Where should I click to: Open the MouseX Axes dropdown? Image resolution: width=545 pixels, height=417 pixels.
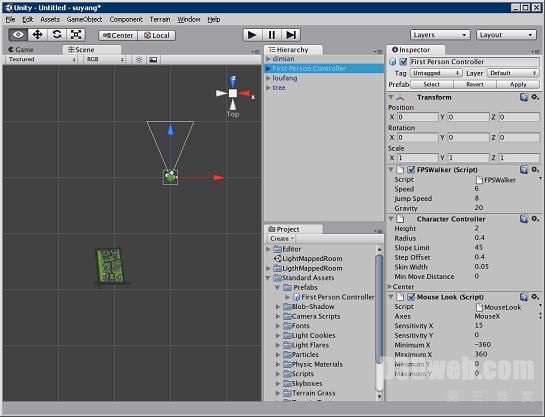[x=507, y=316]
